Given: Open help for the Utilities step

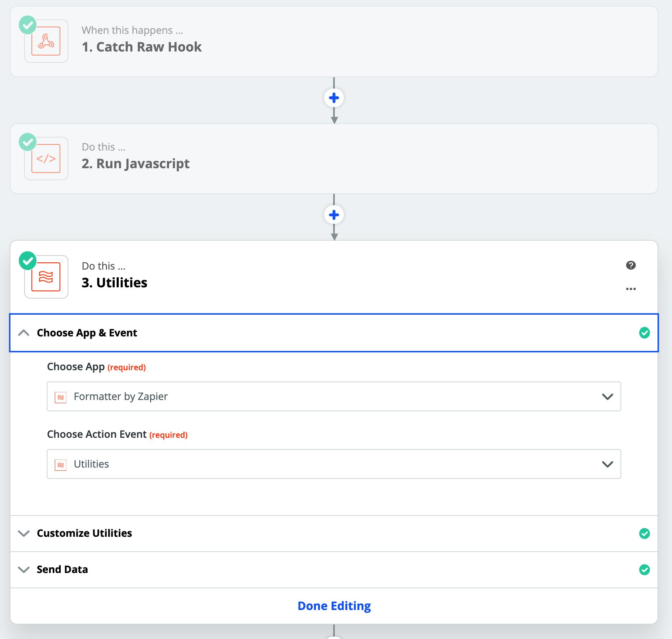Looking at the screenshot, I should click(631, 265).
